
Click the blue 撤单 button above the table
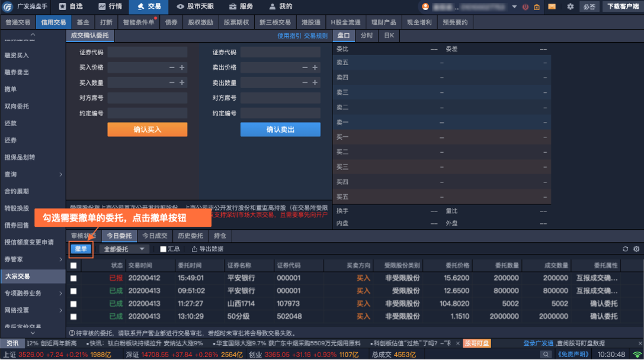click(81, 249)
